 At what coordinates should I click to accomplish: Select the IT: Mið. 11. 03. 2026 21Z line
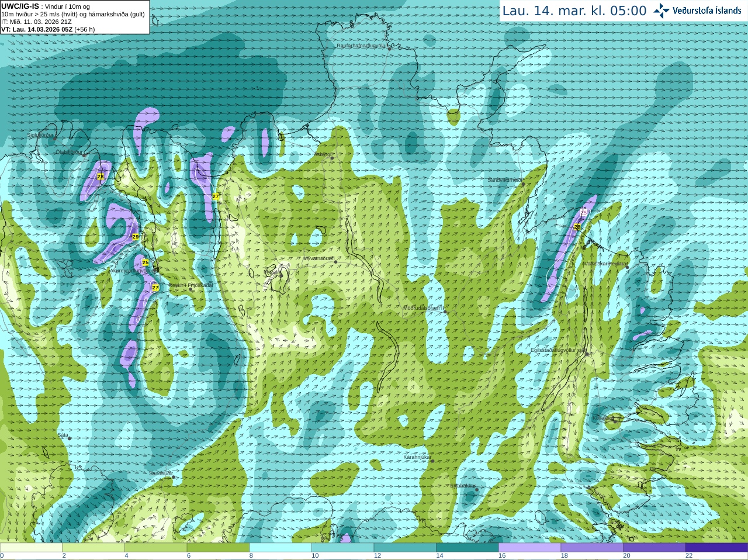pyautogui.click(x=37, y=22)
